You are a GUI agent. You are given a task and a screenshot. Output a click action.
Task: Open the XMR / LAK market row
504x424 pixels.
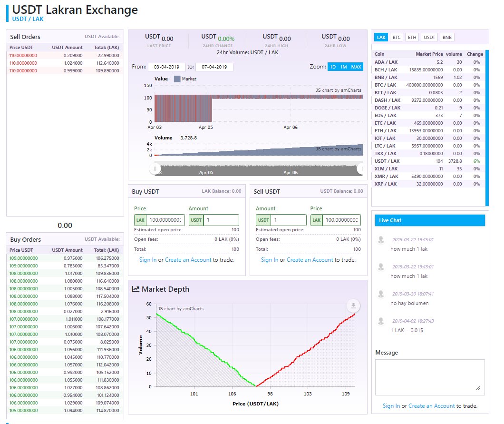(428, 176)
